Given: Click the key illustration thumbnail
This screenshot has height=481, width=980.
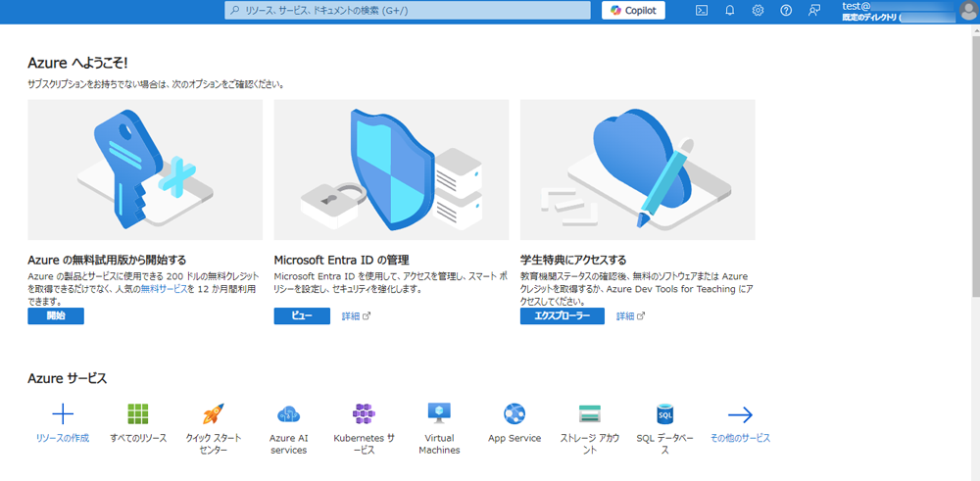Looking at the screenshot, I should (145, 169).
